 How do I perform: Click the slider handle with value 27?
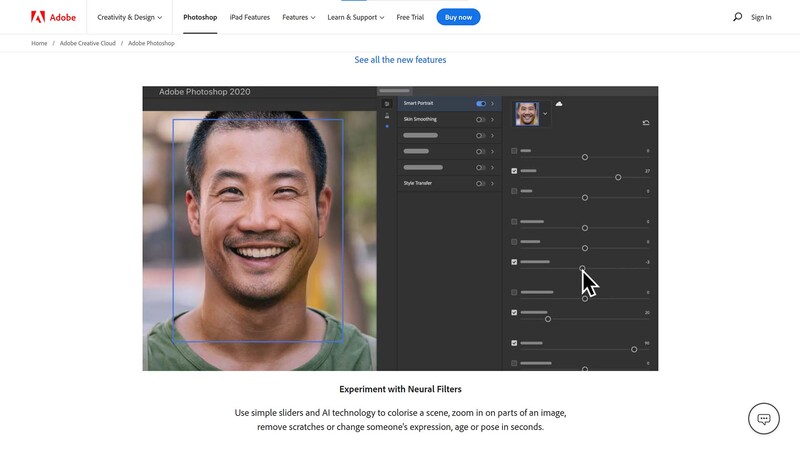coord(618,178)
